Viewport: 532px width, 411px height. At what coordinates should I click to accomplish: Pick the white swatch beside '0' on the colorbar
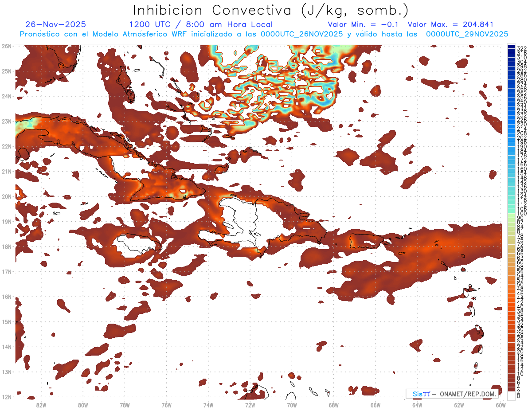(x=512, y=395)
